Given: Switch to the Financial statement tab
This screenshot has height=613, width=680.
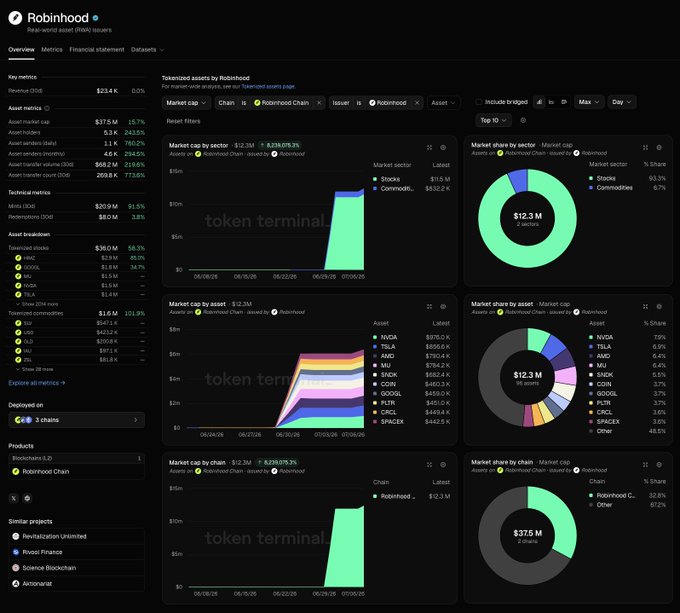Looking at the screenshot, I should pyautogui.click(x=97, y=50).
